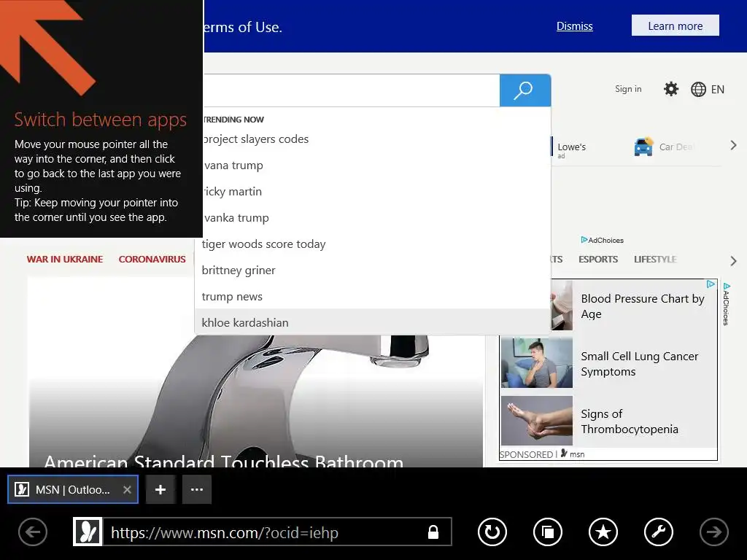Screen dimensions: 747x560
Task: Close the MSN | Outlook tab
Action: click(x=127, y=489)
